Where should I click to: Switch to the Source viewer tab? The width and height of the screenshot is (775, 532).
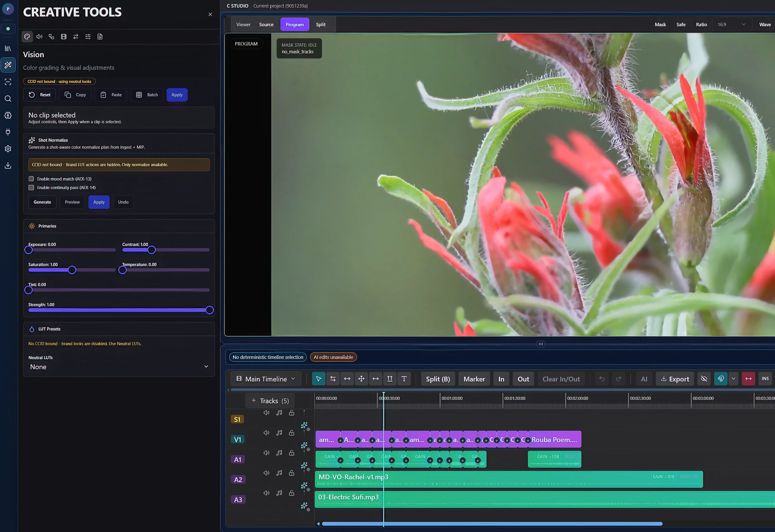(266, 25)
